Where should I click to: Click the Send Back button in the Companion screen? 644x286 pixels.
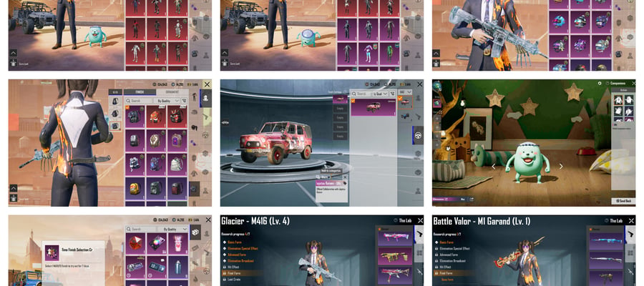(623, 201)
